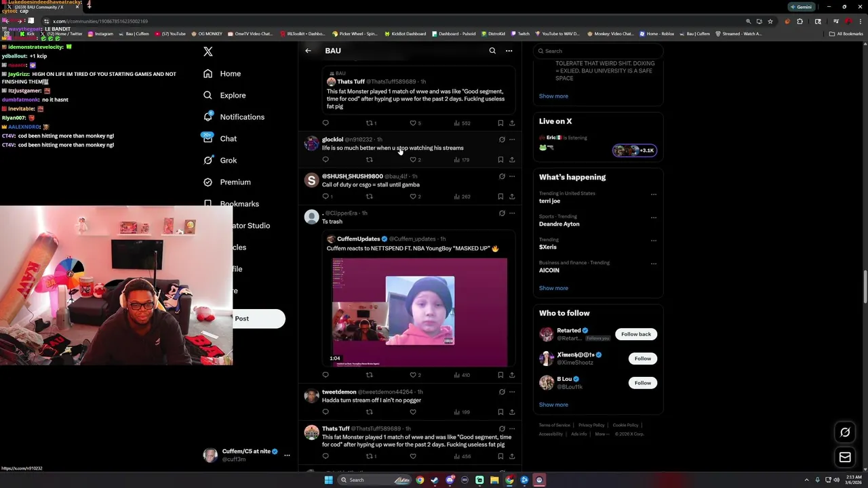Join the Live on X space with +3.1K
This screenshot has height=488, width=868.
coord(635,150)
